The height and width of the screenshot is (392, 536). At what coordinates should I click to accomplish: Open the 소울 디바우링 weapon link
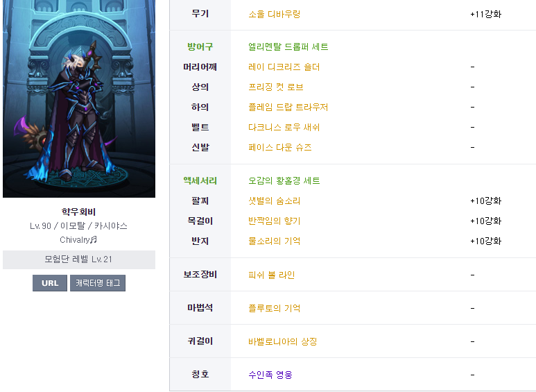coord(274,15)
